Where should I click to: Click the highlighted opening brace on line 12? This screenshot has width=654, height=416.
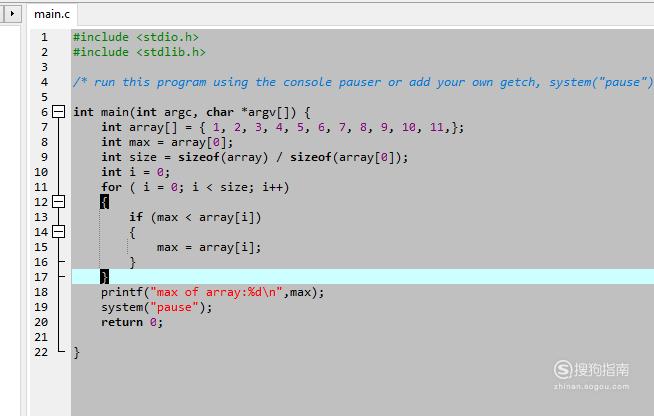[104, 202]
